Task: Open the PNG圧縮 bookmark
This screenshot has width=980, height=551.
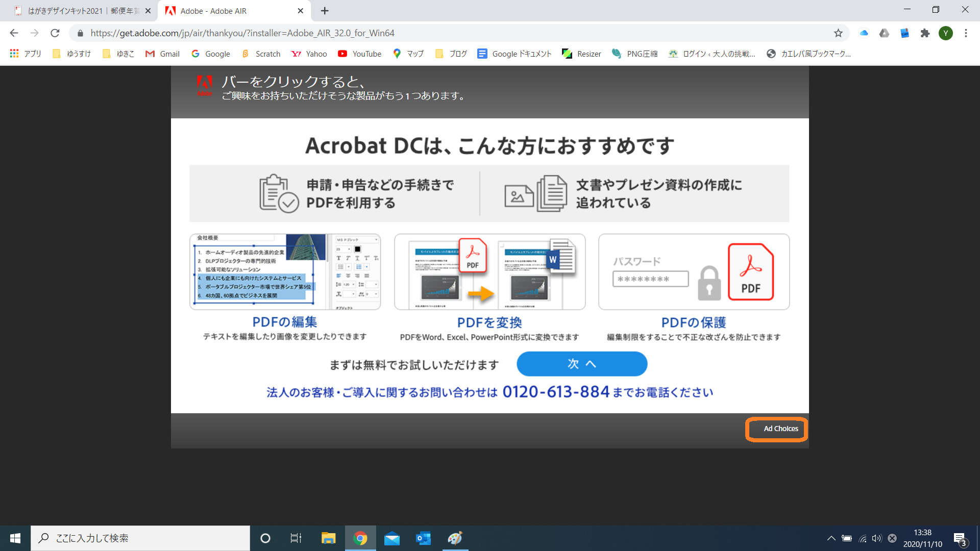Action: (x=635, y=54)
